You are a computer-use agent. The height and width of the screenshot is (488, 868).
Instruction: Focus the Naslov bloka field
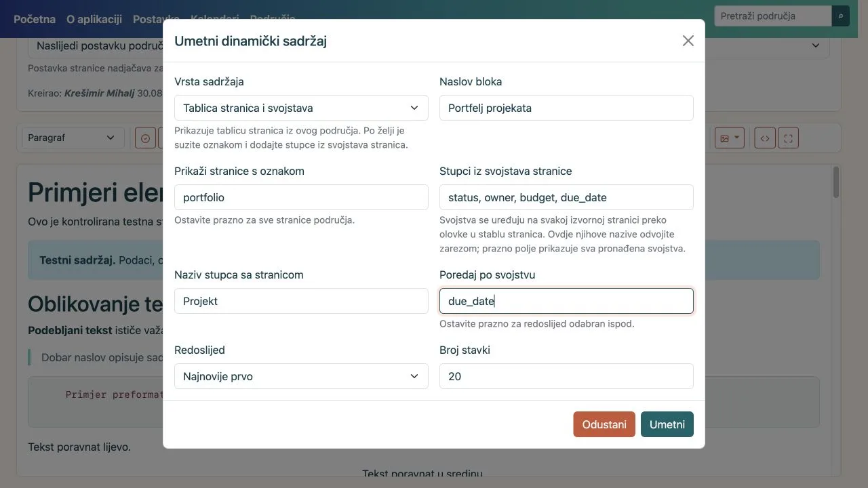(566, 108)
